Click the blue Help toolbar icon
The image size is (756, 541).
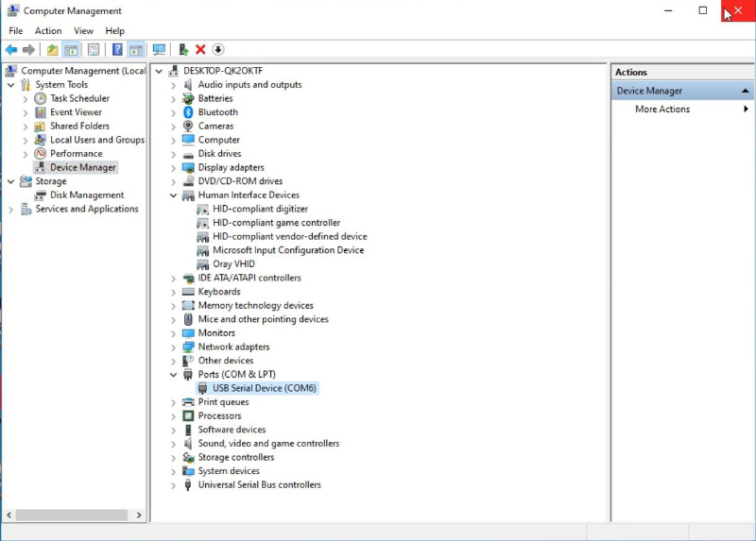(x=117, y=49)
